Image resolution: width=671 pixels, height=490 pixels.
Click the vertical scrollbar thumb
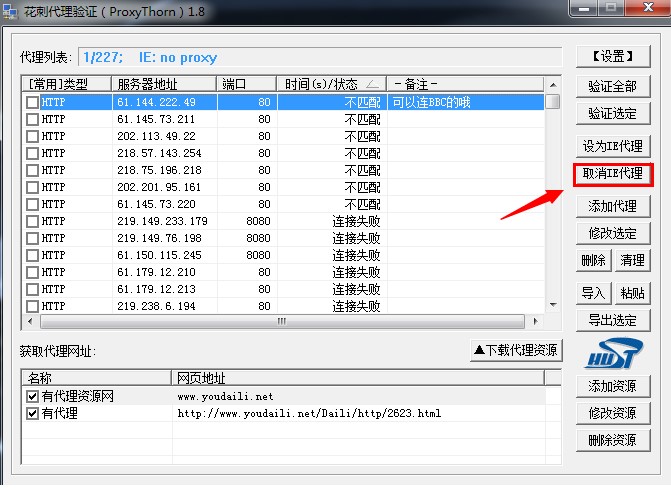coord(553,101)
